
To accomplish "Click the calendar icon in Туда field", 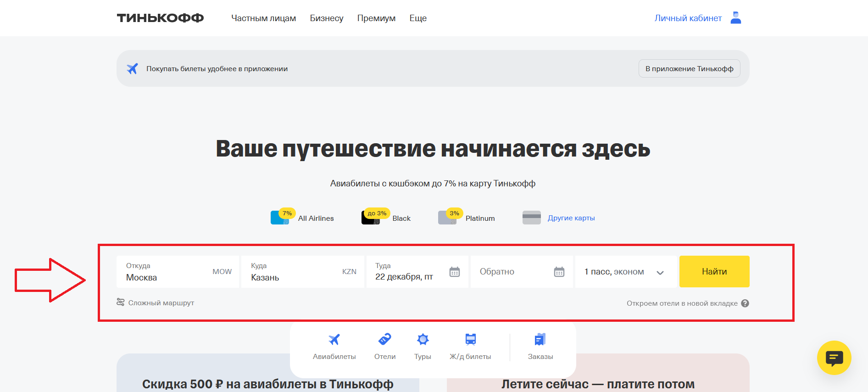I will pos(454,272).
